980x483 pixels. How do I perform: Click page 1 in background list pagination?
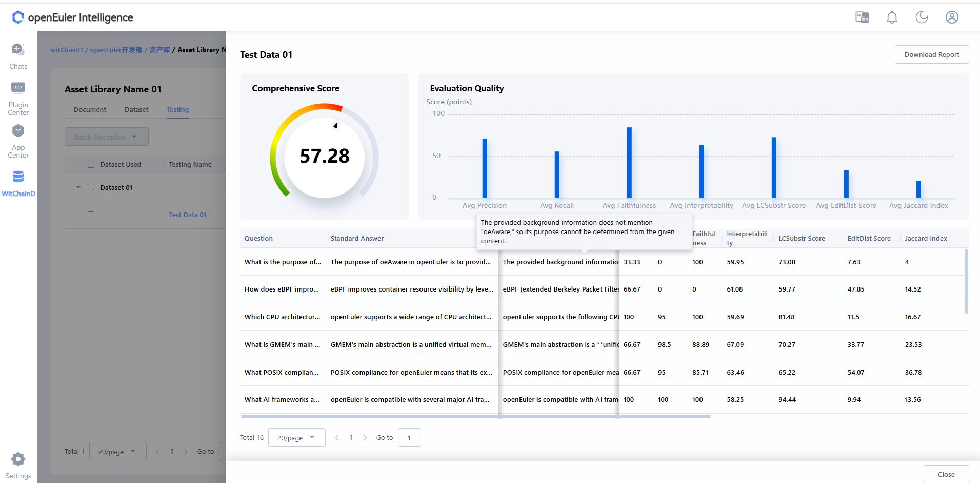click(x=172, y=452)
